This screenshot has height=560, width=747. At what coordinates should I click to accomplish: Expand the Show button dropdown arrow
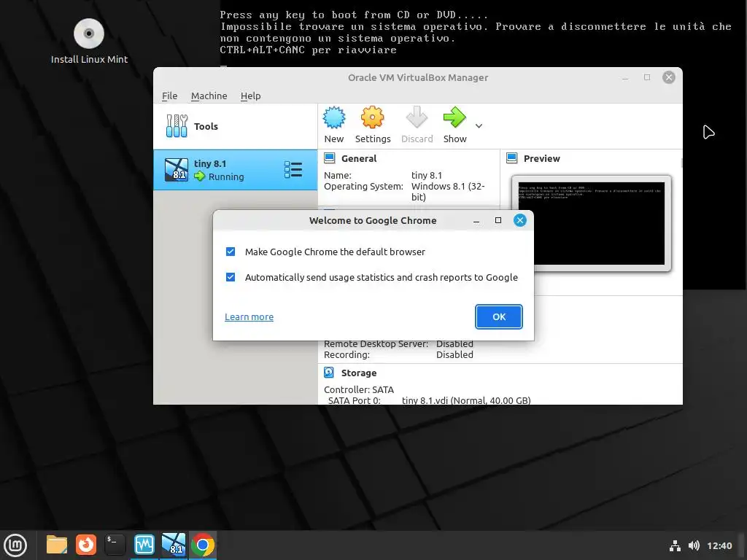point(479,125)
